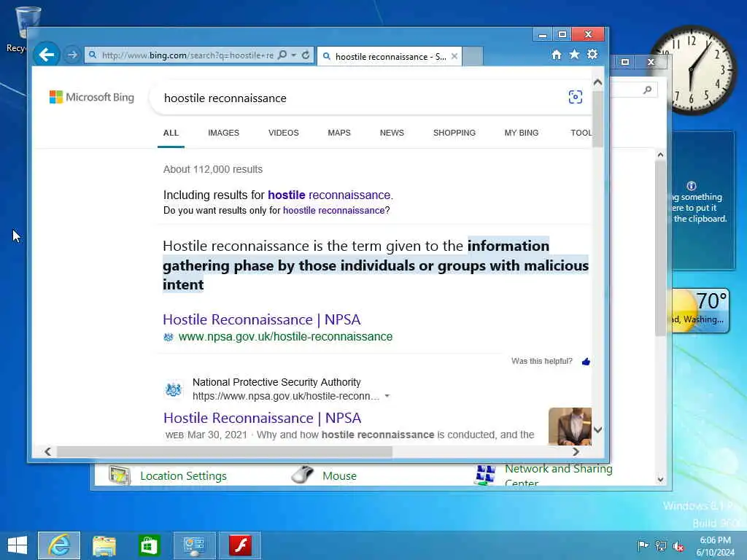Click the network tray icon
This screenshot has height=560, width=747.
[661, 545]
